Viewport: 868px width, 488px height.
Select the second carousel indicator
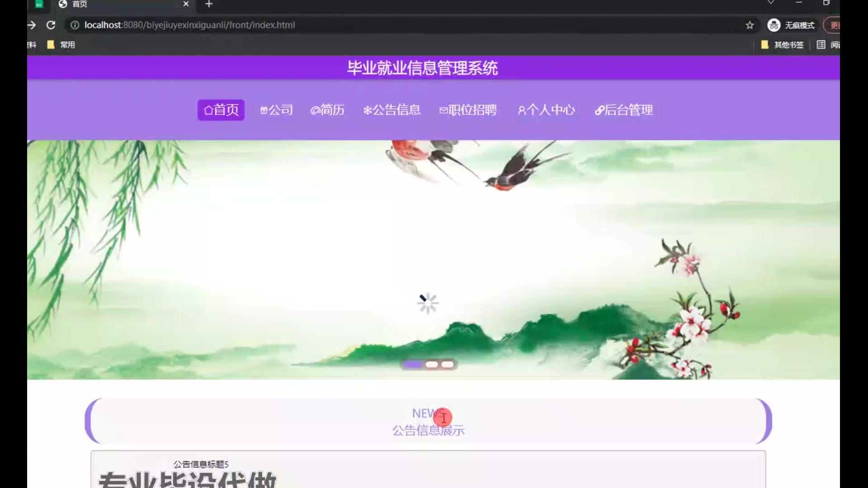(x=432, y=365)
